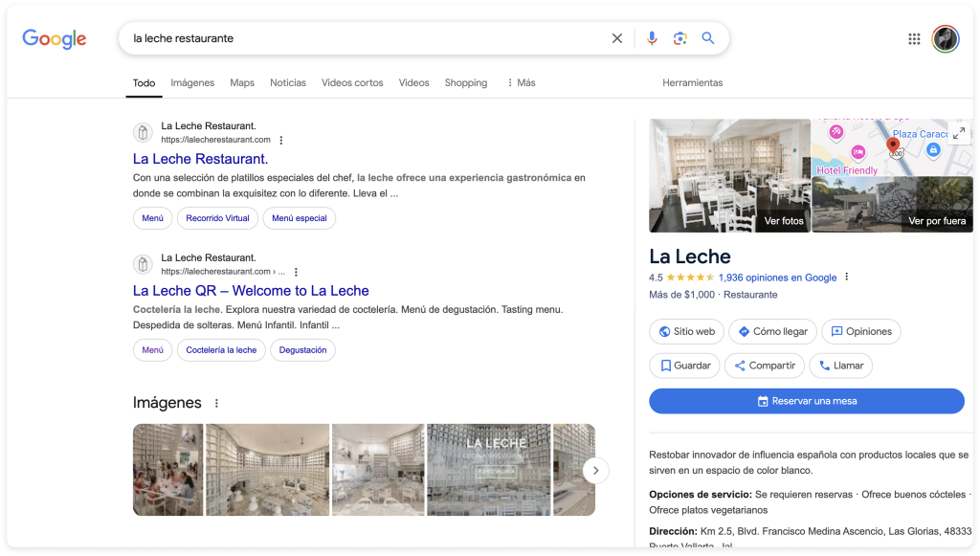Click the favicon of the first result
Viewport: 980px width, 556px height.
click(x=144, y=132)
